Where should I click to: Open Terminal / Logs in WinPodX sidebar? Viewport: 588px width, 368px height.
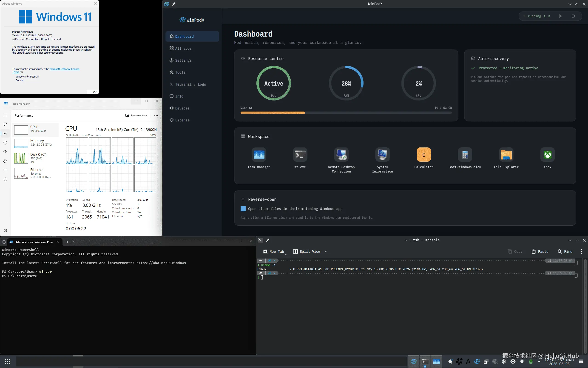(x=192, y=84)
